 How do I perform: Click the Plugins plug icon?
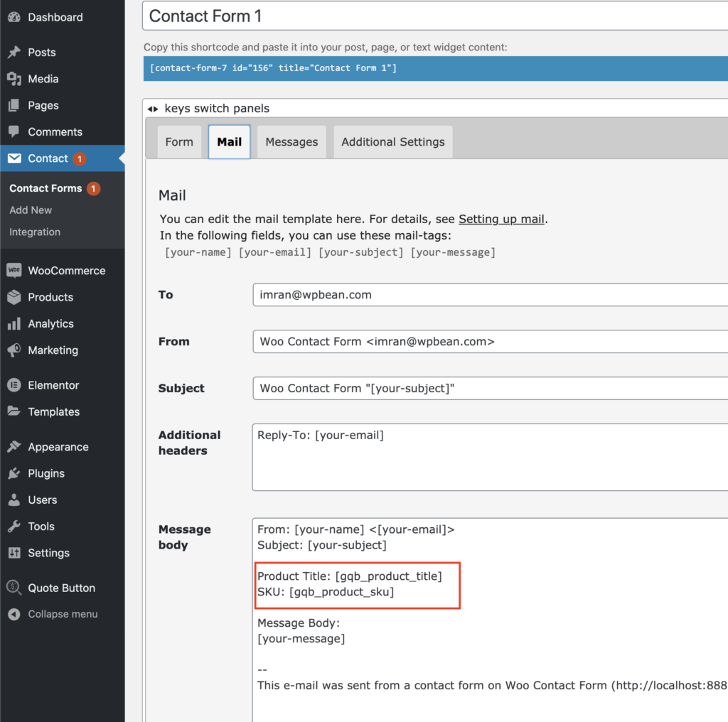[x=14, y=473]
